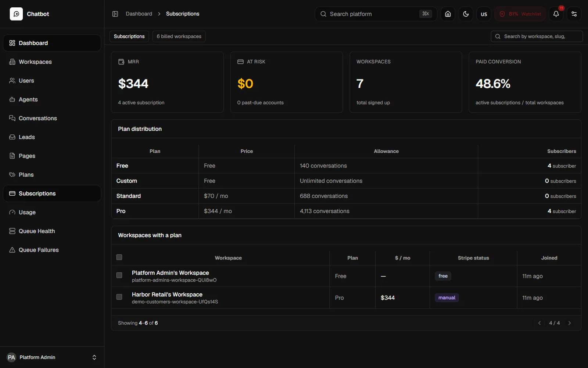Screen dimensions: 588x368
Task: Click the search by workspace, slug field
Action: [x=537, y=36]
